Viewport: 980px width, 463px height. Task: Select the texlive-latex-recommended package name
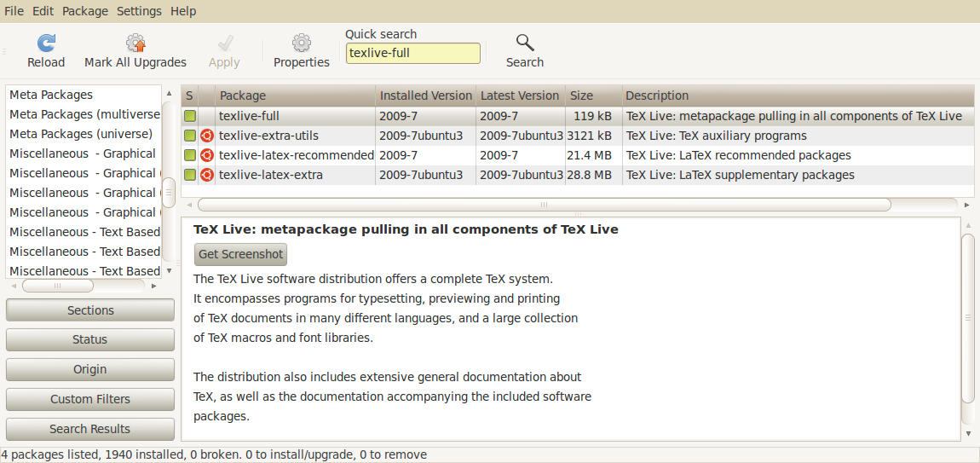297,155
